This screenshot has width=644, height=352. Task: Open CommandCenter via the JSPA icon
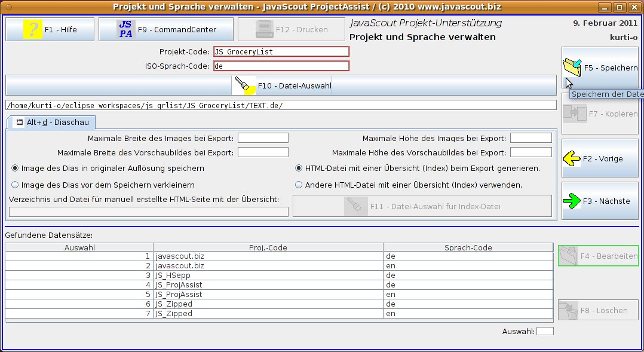pyautogui.click(x=125, y=29)
